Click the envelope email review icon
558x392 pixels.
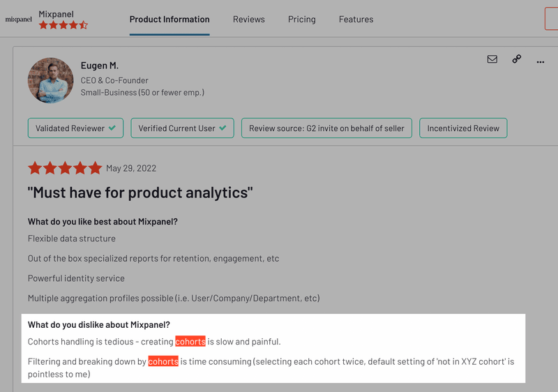click(x=492, y=59)
